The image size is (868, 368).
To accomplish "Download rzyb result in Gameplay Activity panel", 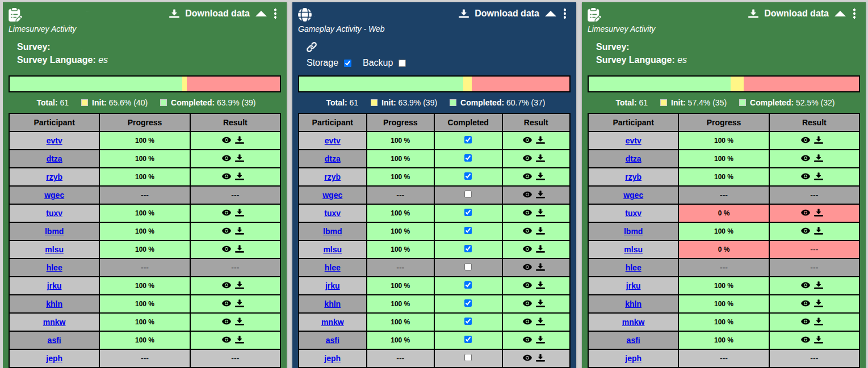I will (540, 176).
